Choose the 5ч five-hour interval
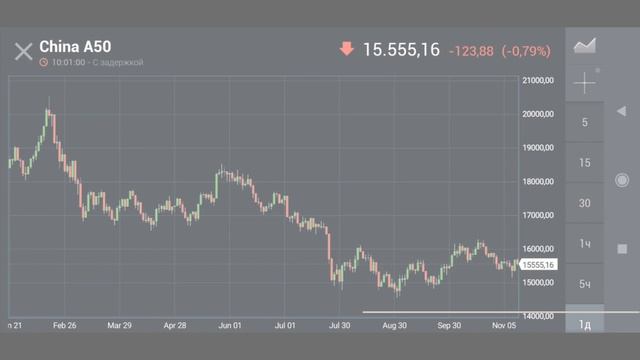Image resolution: width=640 pixels, height=360 pixels. (x=584, y=284)
